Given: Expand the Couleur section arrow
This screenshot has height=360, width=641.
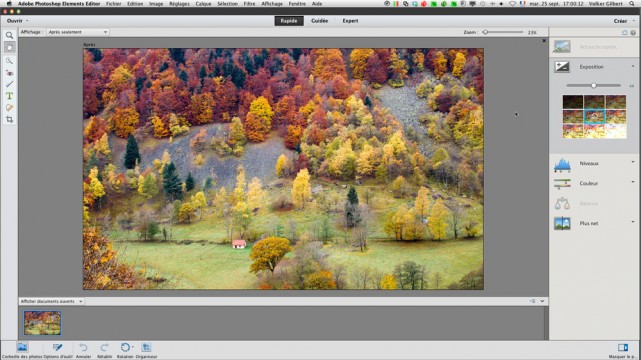Looking at the screenshot, I should (x=633, y=182).
